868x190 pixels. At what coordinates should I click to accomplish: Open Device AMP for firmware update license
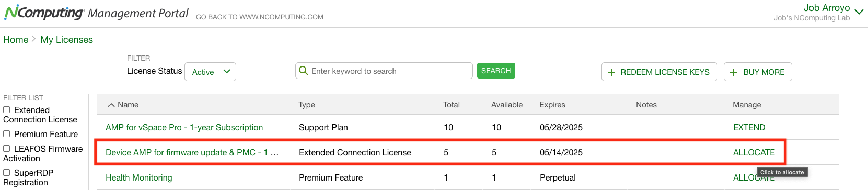[192, 152]
